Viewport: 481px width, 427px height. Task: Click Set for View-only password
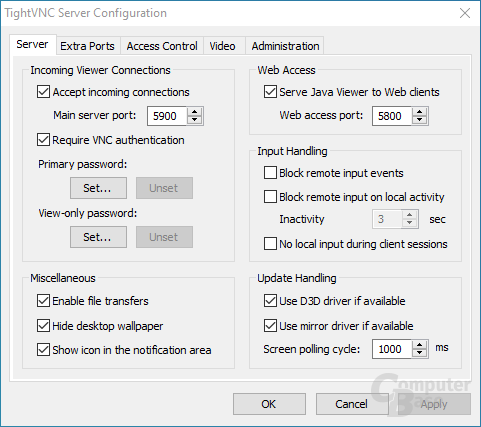(x=98, y=237)
